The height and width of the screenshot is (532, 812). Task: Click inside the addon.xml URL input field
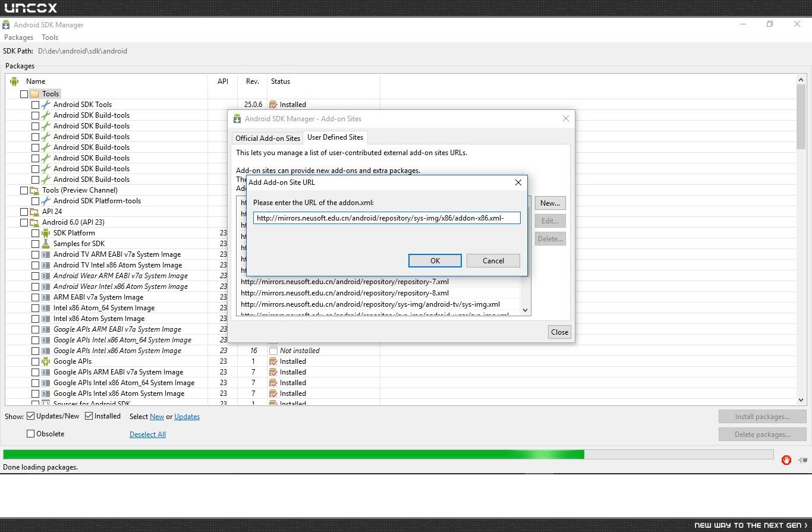click(387, 218)
